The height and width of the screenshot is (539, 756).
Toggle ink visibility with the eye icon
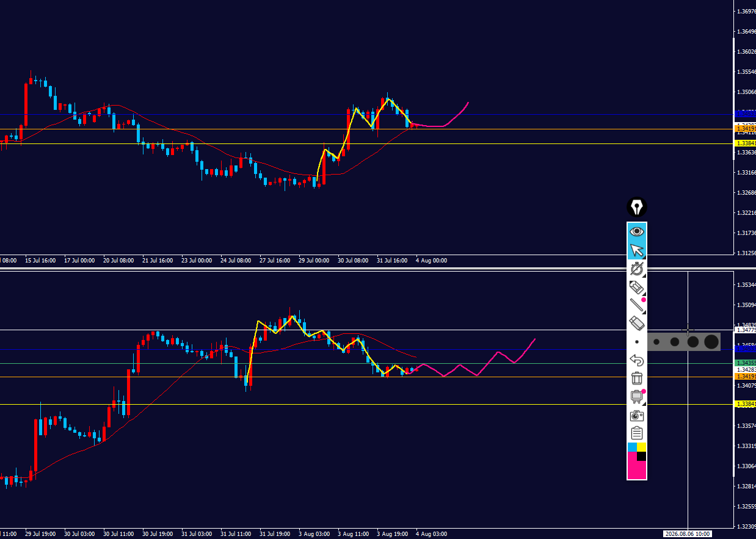pyautogui.click(x=637, y=231)
